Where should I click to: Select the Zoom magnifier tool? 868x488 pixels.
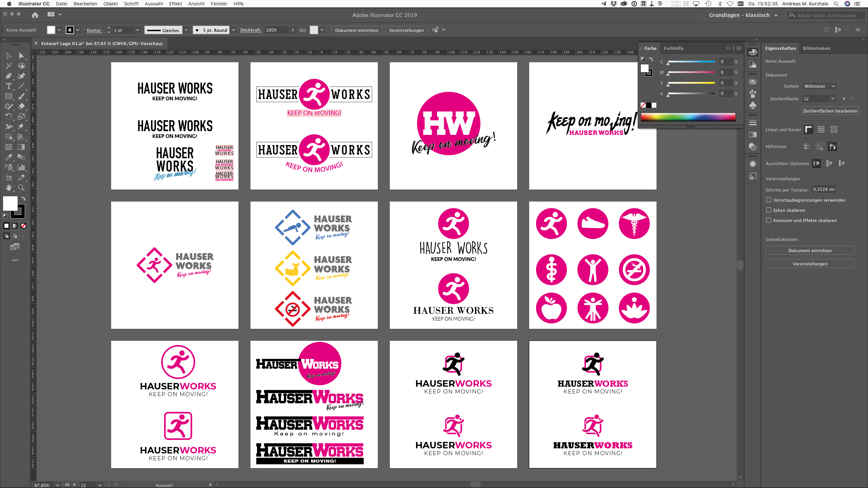pos(21,188)
